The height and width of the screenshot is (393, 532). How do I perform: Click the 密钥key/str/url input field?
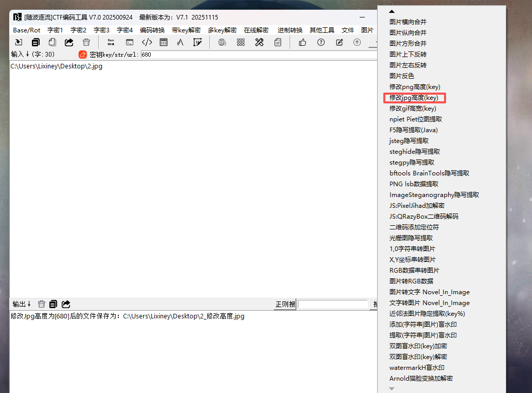pos(257,55)
